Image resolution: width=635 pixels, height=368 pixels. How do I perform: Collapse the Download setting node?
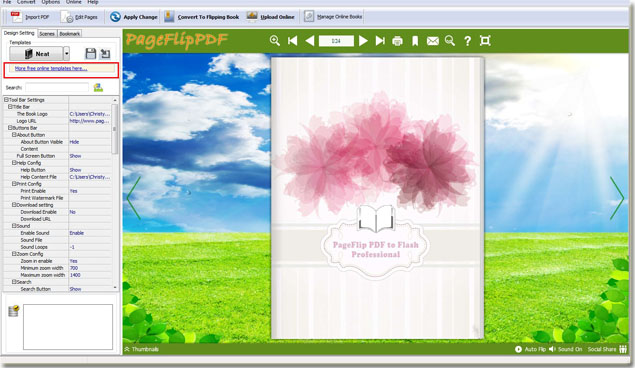[14, 205]
